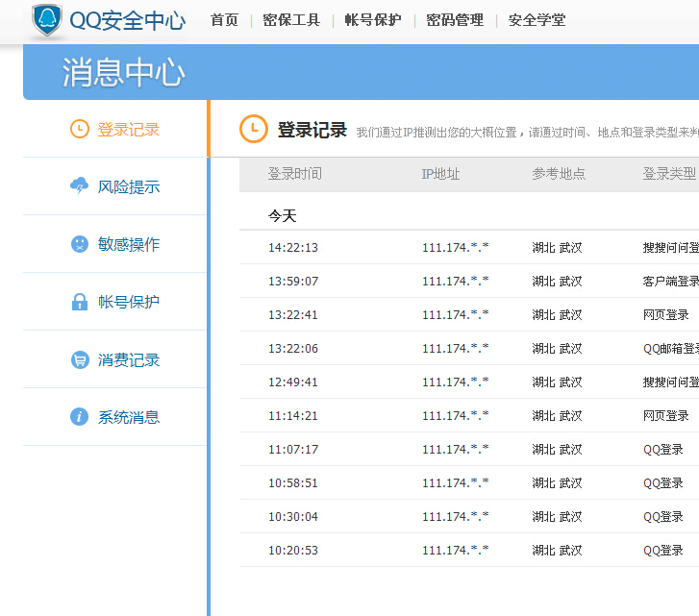Viewport: 699px width, 616px height.
Task: Click login time 11:07:17
Action: (293, 450)
